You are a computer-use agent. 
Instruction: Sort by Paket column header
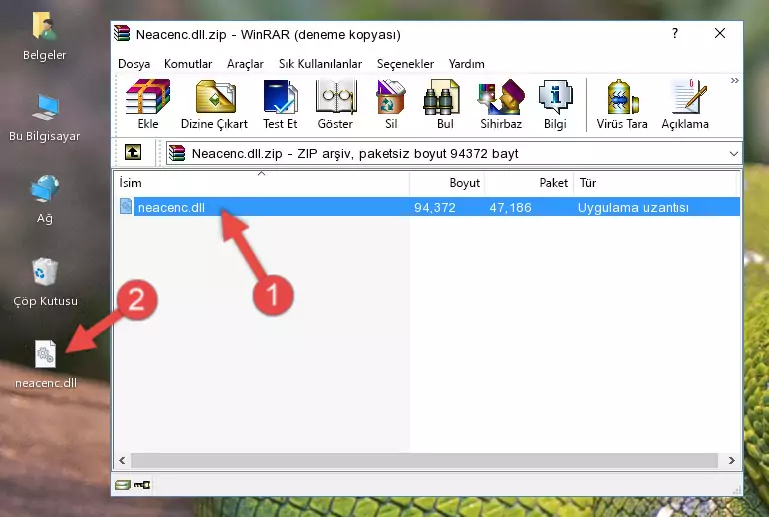[x=529, y=183]
